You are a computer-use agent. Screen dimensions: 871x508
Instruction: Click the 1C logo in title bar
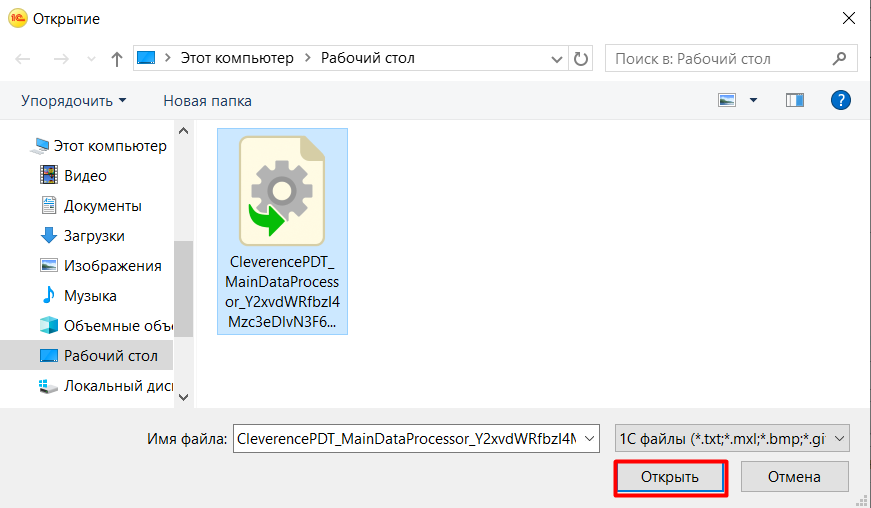(17, 18)
